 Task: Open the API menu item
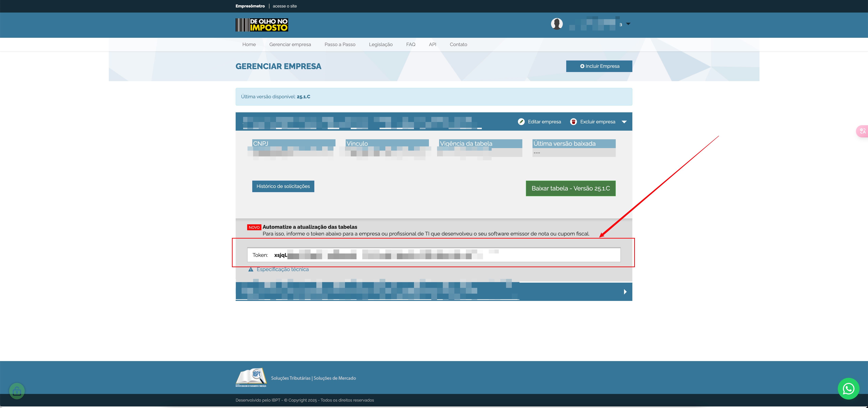pyautogui.click(x=432, y=44)
